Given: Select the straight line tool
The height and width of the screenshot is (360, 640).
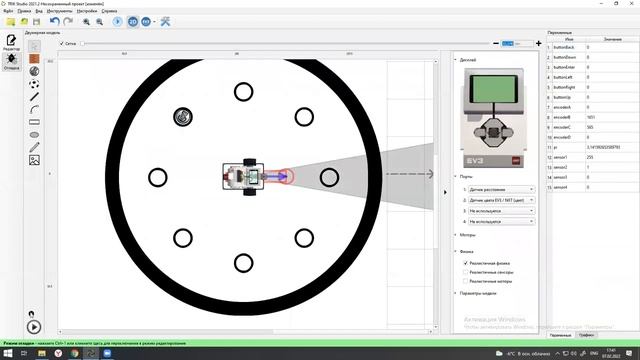Looking at the screenshot, I should click(34, 97).
